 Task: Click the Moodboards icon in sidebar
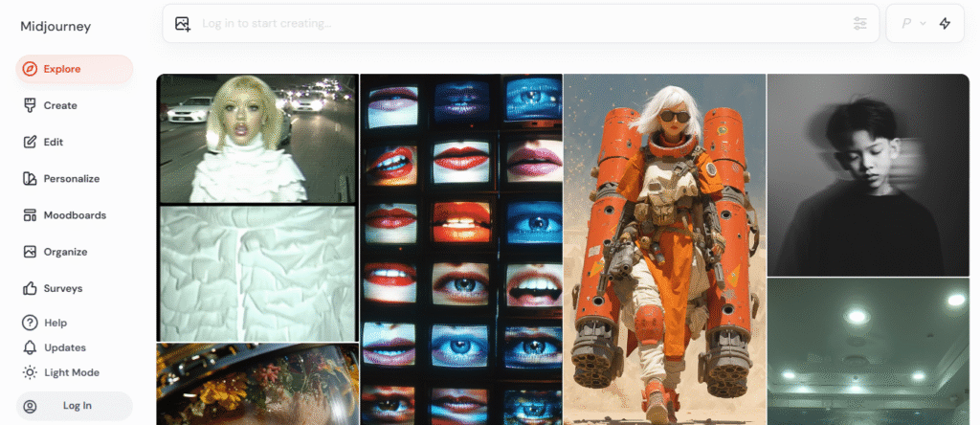[x=30, y=215]
